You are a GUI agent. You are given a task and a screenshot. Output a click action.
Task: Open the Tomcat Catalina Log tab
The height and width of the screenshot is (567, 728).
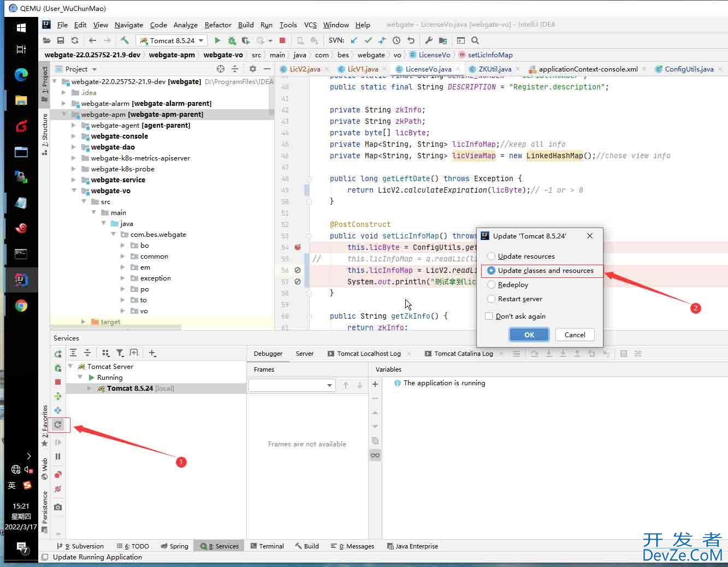point(464,354)
